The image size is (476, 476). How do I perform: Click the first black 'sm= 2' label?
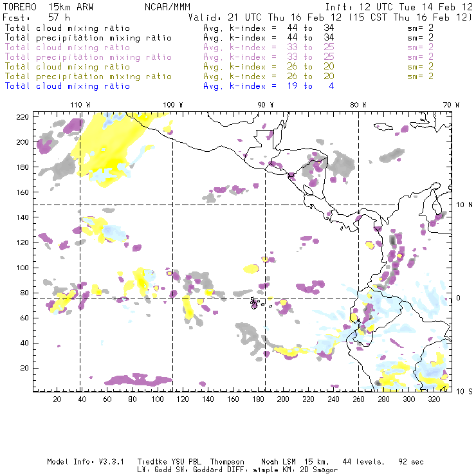pyautogui.click(x=421, y=28)
